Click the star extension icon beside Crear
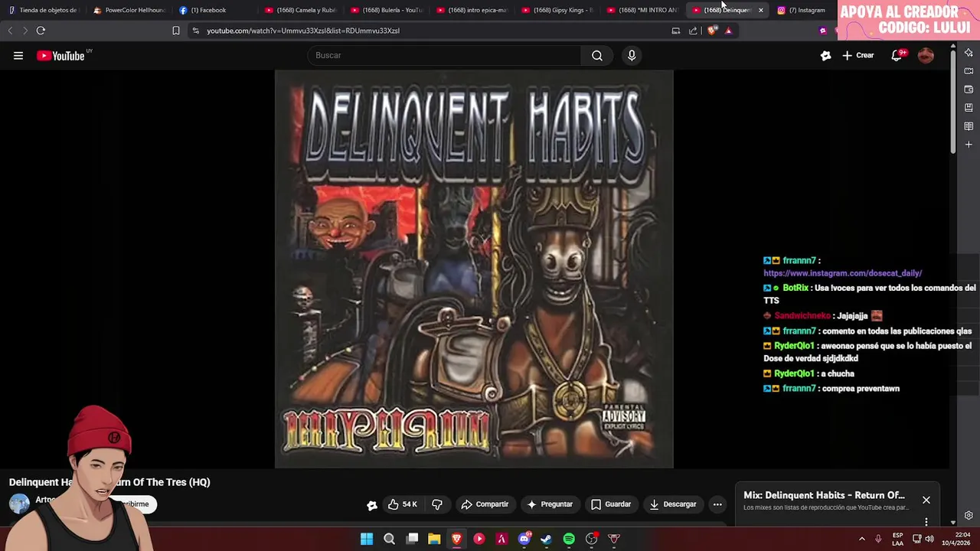Viewport: 980px width, 551px height. click(825, 55)
